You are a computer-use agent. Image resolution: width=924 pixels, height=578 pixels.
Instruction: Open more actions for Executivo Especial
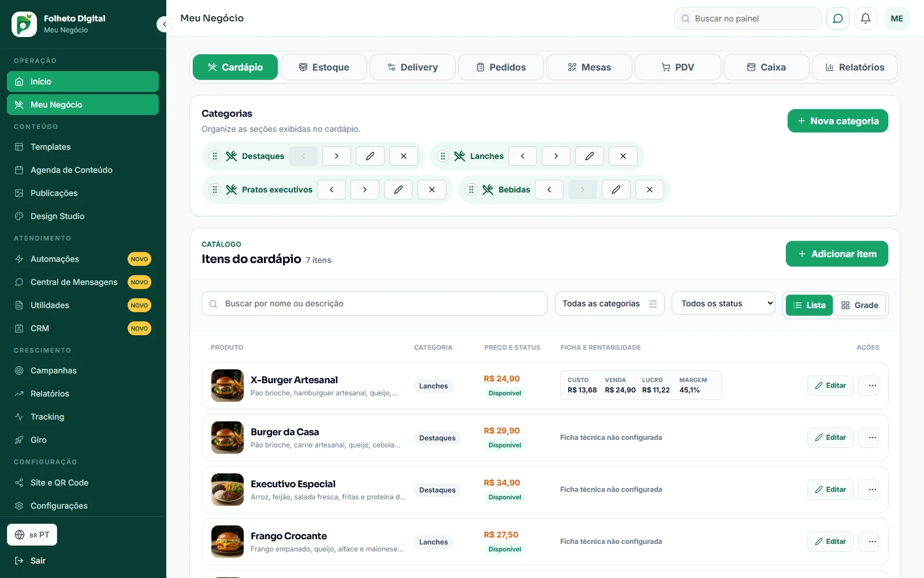tap(869, 490)
